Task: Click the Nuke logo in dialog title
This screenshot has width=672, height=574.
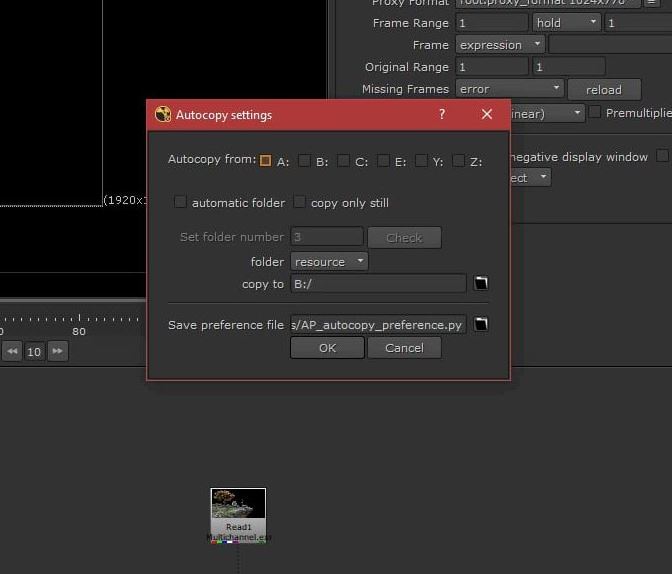Action: pyautogui.click(x=163, y=115)
